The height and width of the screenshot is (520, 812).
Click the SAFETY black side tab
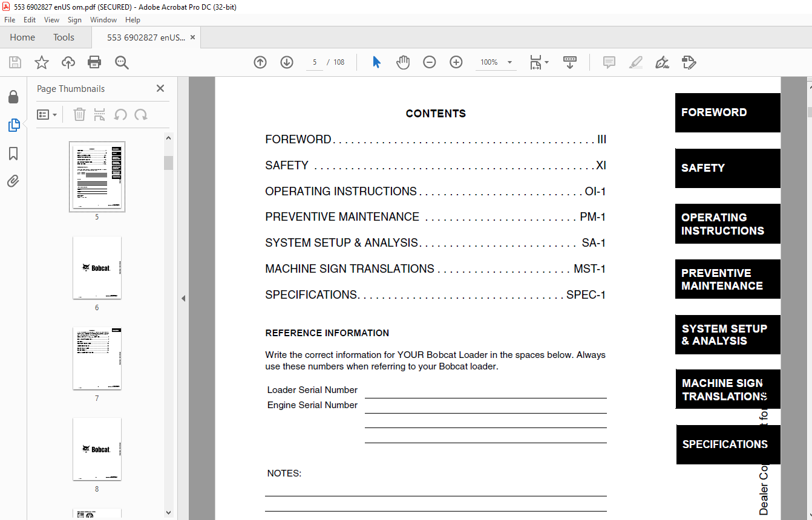(x=728, y=168)
